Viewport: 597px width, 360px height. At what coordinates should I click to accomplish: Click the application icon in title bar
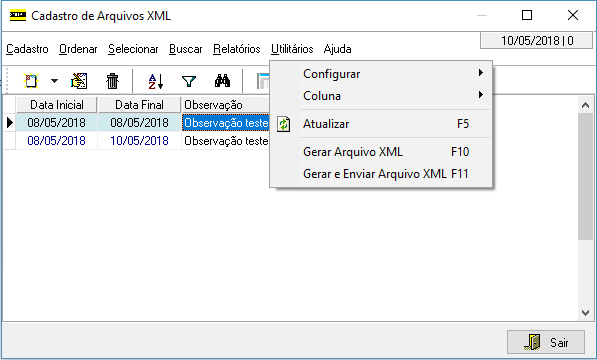pos(18,16)
